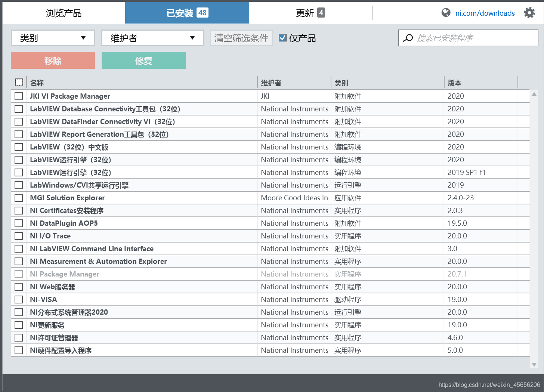Viewport: 544px width, 392px height.
Task: Click version 2019 SP1 f1 cell
Action: [467, 172]
